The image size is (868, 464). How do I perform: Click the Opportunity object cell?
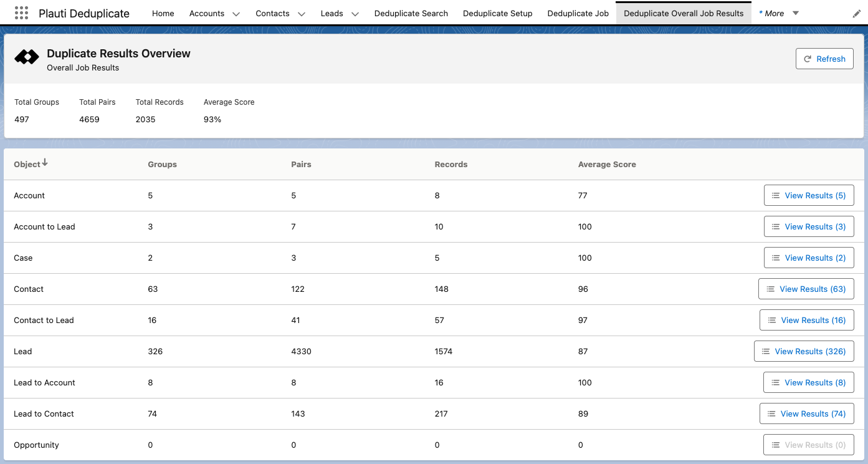click(36, 445)
